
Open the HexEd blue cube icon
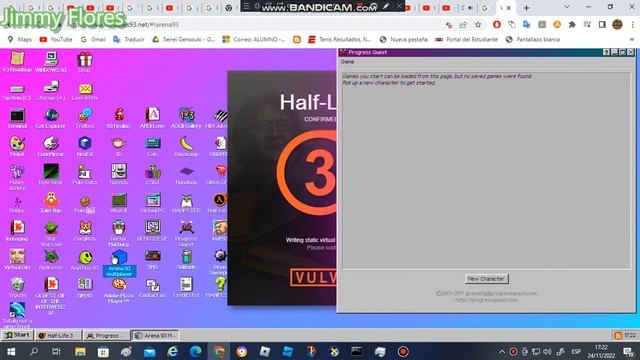coord(84,147)
